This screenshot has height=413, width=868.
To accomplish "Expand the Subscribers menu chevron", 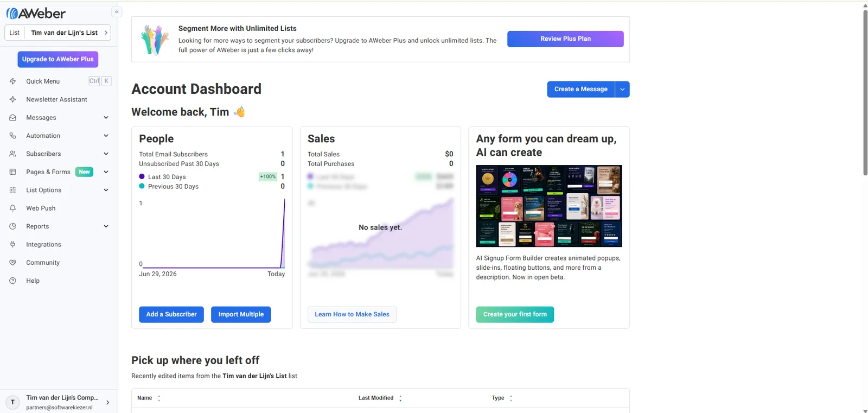I will click(x=106, y=154).
